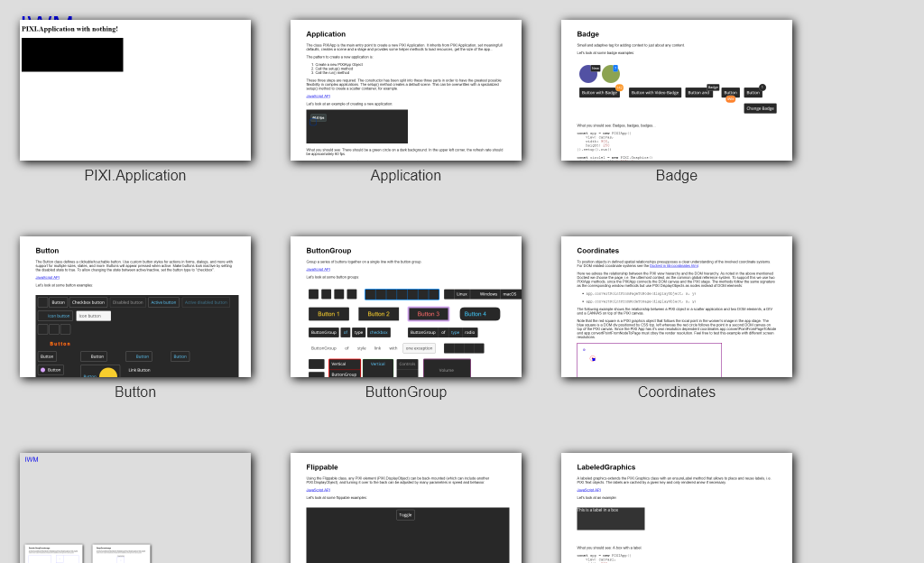Open the Coordinates doc preview thumbnail
Screen dimensions: 924x563
tap(677, 307)
